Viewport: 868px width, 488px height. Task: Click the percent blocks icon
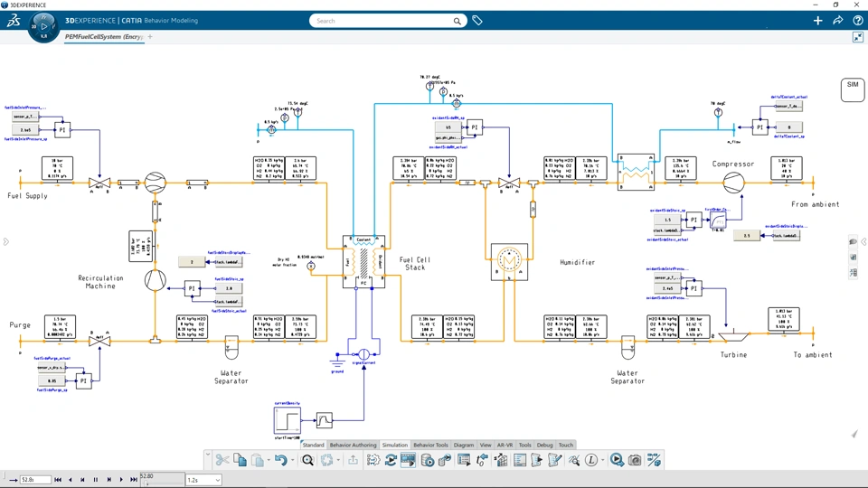654,460
